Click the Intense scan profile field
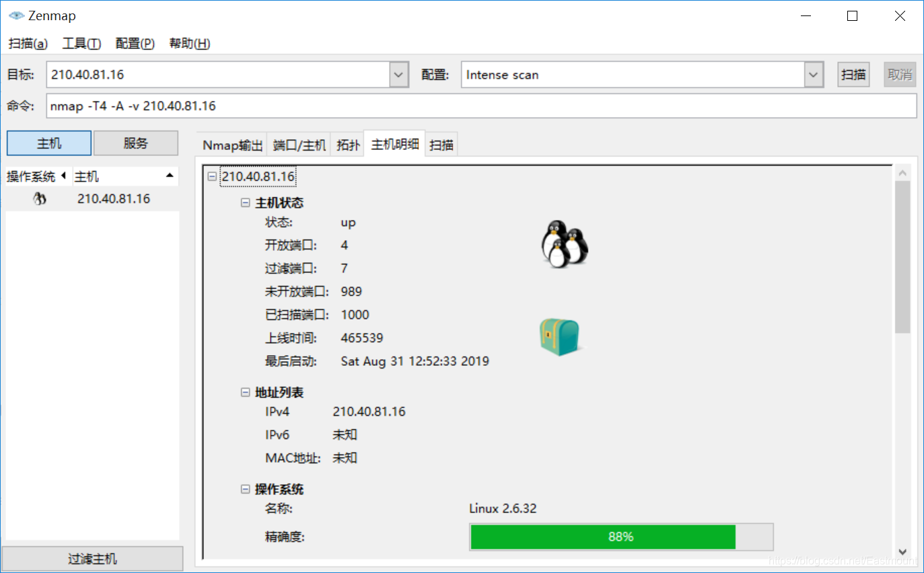 633,75
